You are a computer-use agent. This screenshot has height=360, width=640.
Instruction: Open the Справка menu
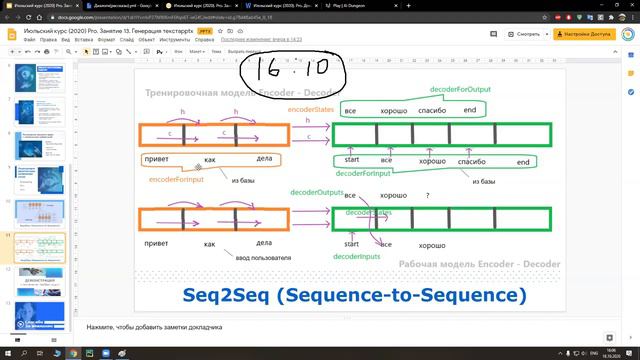coord(204,40)
